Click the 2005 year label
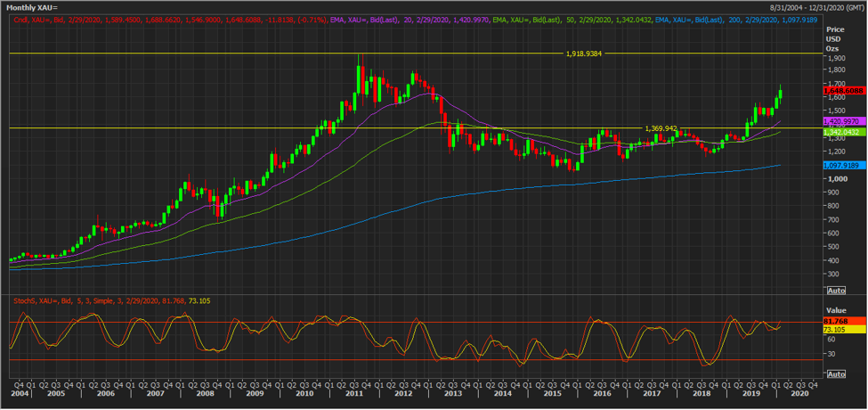 pos(55,393)
